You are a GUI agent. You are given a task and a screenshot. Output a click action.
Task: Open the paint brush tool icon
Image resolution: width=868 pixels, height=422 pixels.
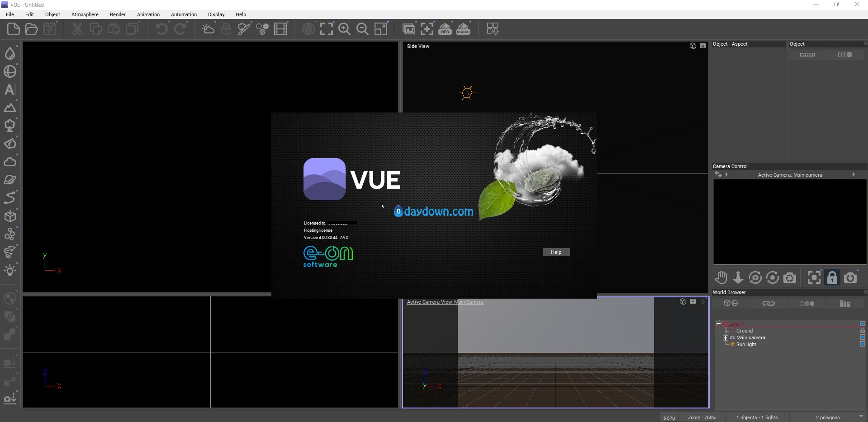click(244, 29)
